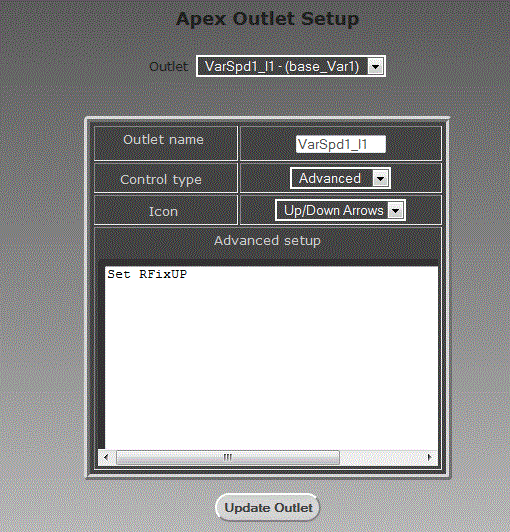Click the Outlet label beside the selector
The height and width of the screenshot is (532, 510).
pyautogui.click(x=169, y=66)
